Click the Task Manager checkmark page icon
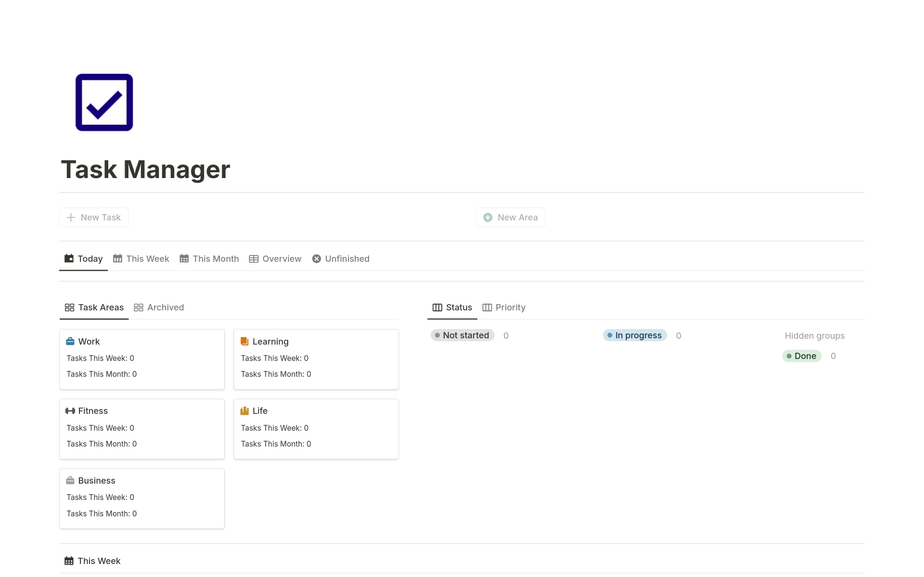Viewport: 924px width, 577px height. pos(103,102)
